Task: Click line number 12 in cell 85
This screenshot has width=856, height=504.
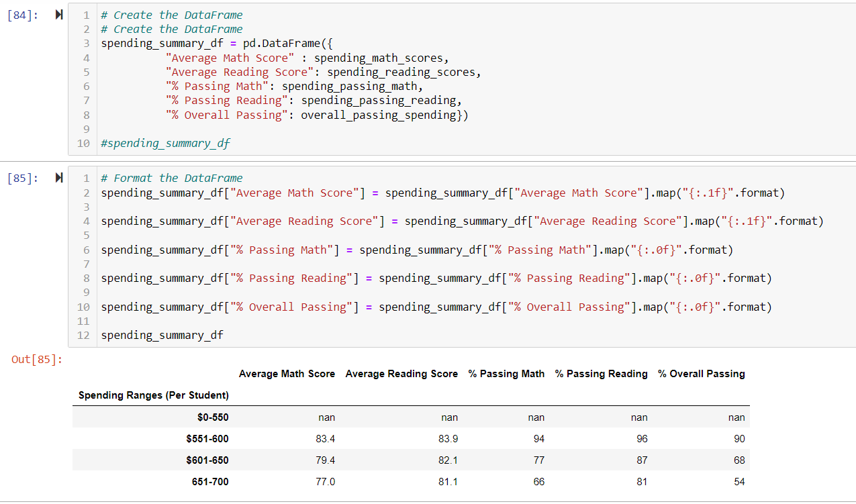Action: coord(84,335)
